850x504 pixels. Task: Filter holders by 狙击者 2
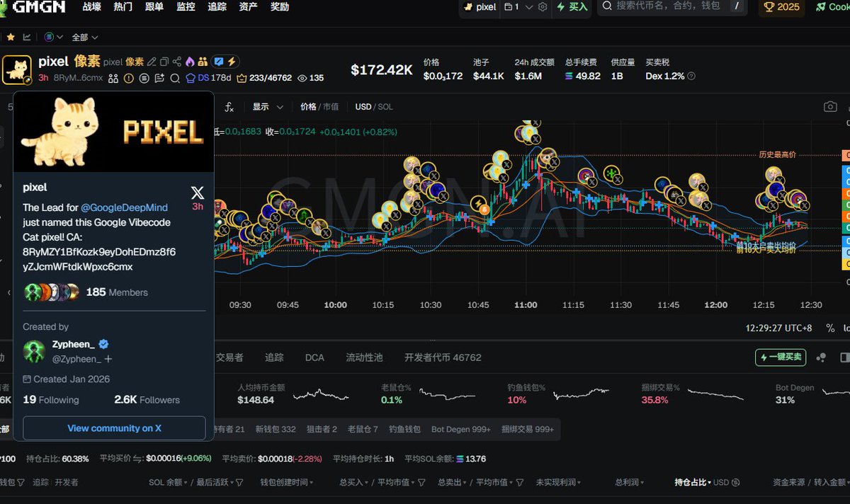click(x=322, y=429)
